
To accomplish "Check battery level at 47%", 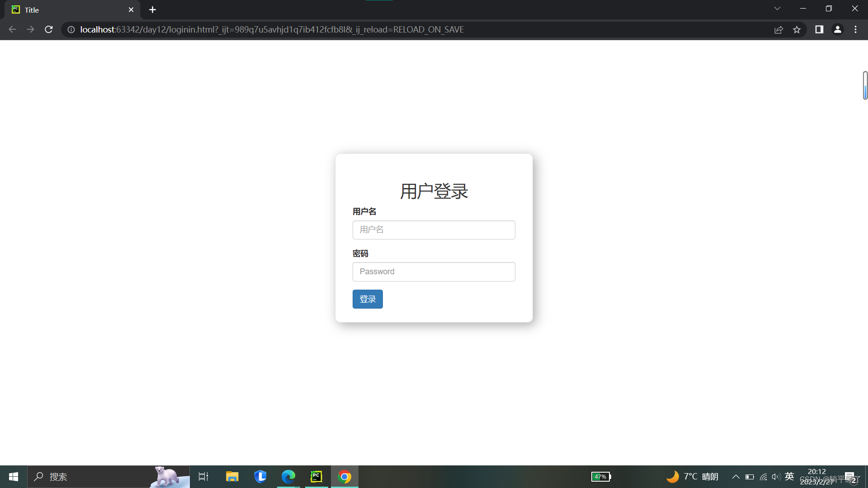I will (601, 476).
